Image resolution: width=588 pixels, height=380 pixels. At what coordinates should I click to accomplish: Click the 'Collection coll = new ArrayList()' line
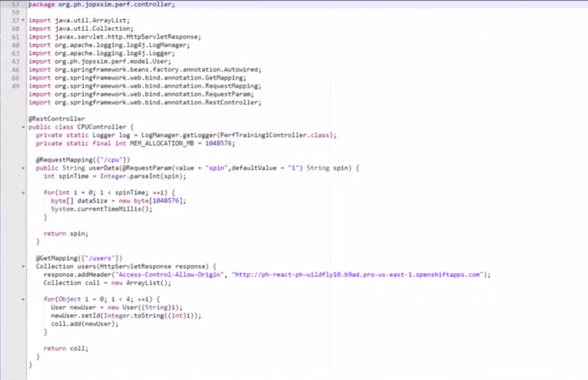tap(107, 283)
